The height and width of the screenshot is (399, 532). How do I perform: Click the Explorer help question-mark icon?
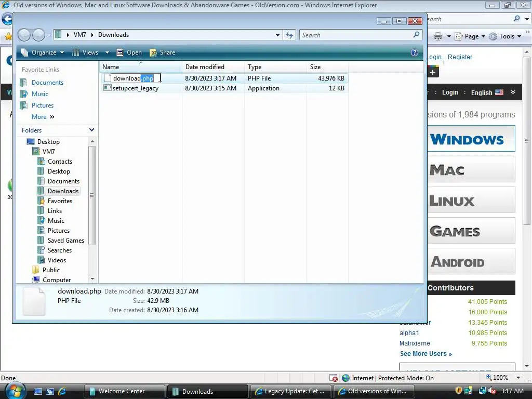(x=414, y=52)
